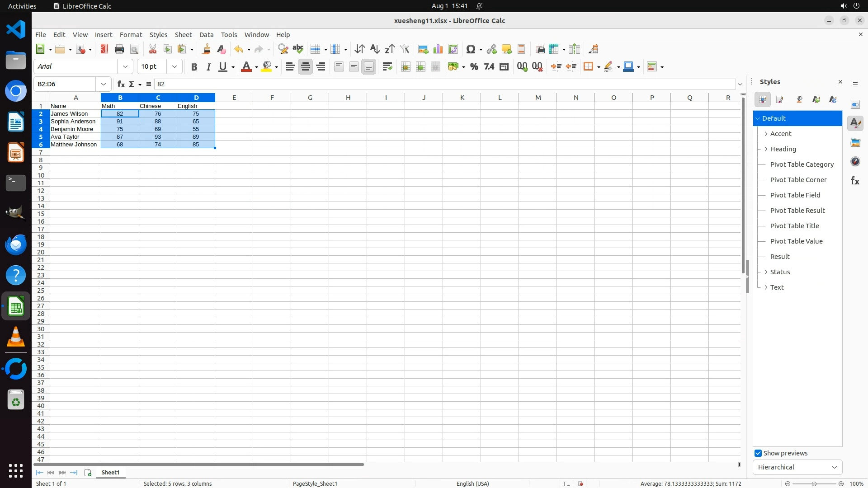This screenshot has width=868, height=488.
Task: Click Format as Percent icon
Action: click(474, 67)
